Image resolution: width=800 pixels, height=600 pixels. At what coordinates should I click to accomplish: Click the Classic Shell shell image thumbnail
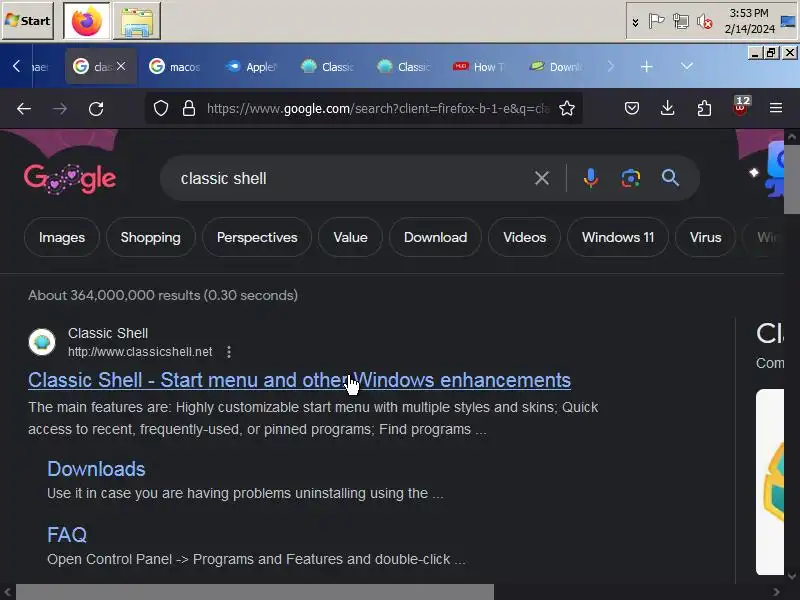[x=770, y=482]
